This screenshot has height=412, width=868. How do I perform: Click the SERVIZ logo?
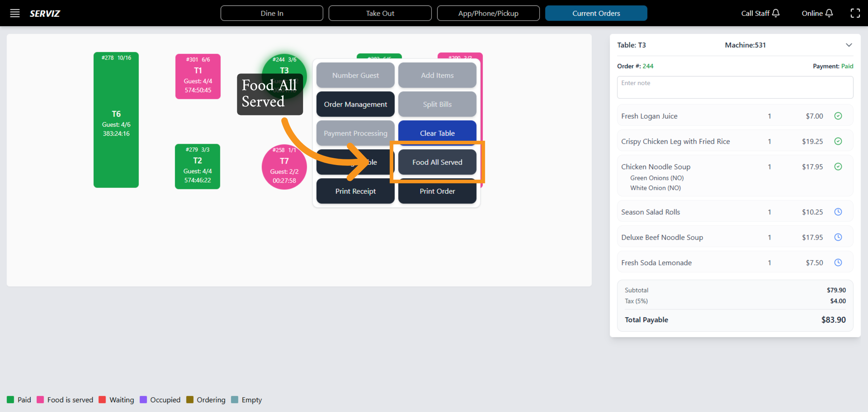tap(45, 13)
